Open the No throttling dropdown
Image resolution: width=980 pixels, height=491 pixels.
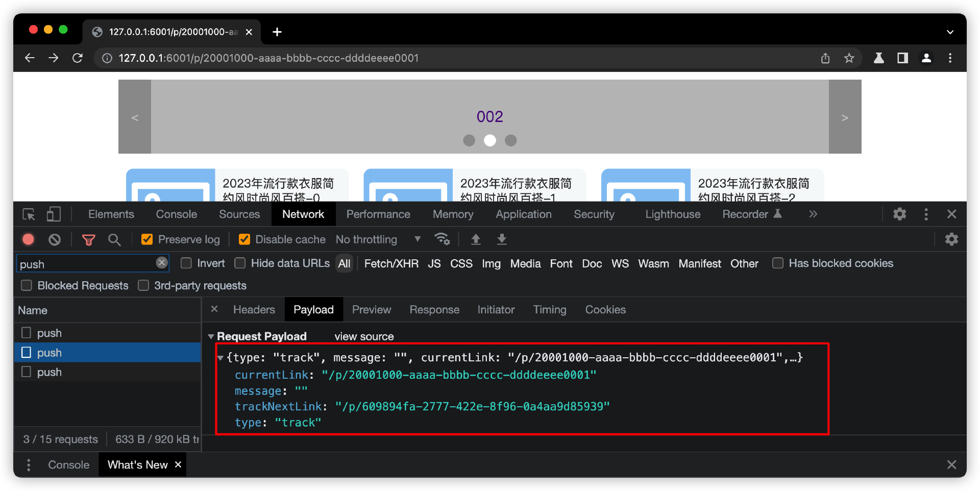378,239
